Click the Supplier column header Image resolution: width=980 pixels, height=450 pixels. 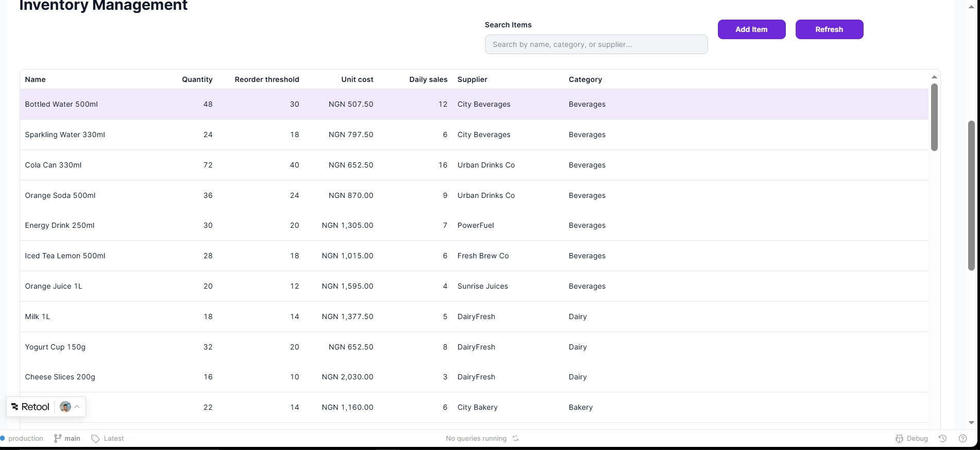[x=472, y=79]
